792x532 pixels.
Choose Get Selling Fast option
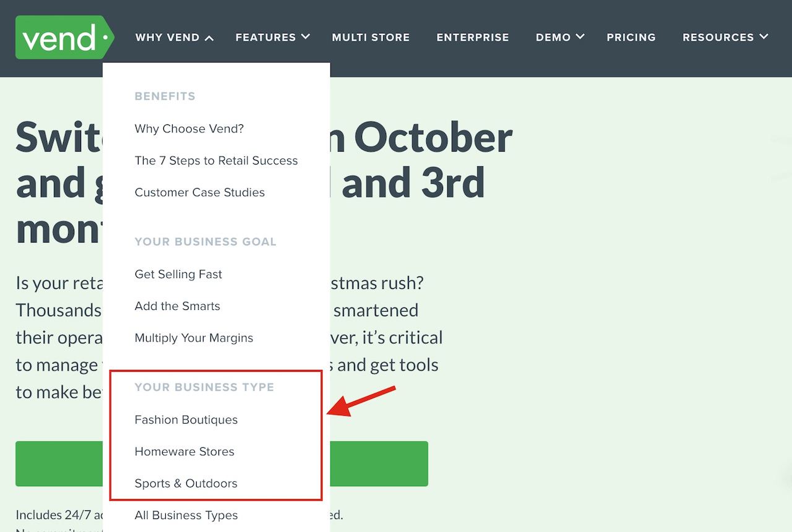click(178, 274)
